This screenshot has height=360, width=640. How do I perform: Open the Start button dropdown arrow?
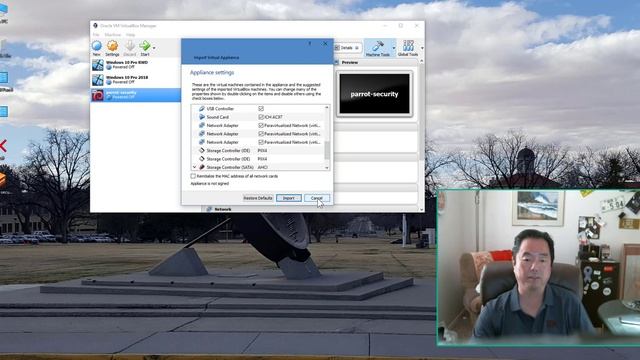[x=154, y=48]
